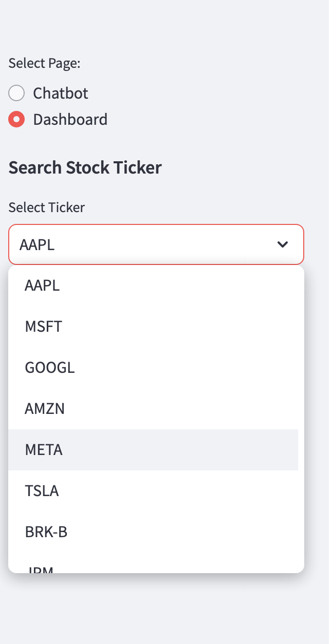Viewport: 332px width, 644px height.
Task: Pick TSLA from the ticker list
Action: point(42,491)
